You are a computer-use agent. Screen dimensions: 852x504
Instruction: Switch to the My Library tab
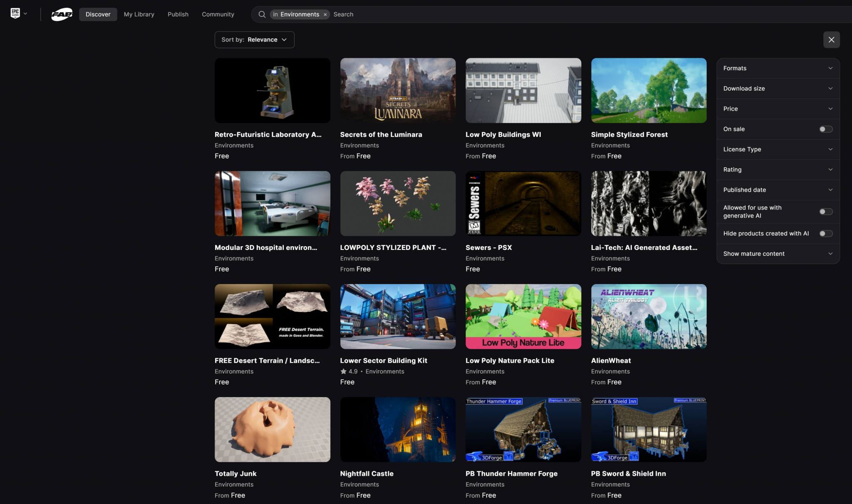(139, 14)
